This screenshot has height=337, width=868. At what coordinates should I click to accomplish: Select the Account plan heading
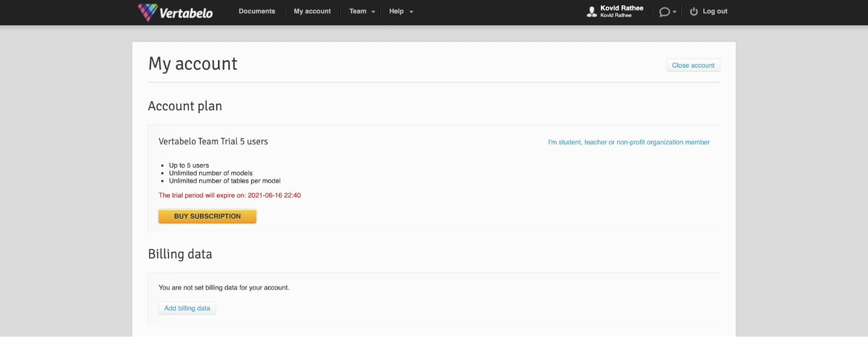point(185,107)
